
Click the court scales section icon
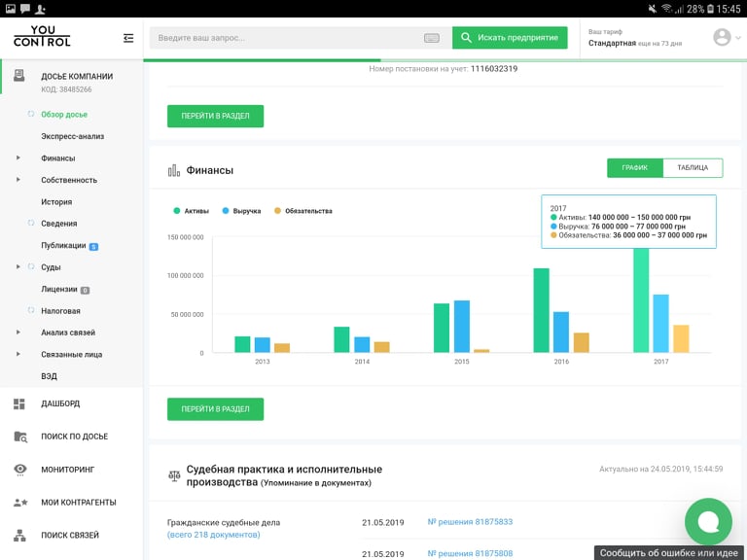174,475
